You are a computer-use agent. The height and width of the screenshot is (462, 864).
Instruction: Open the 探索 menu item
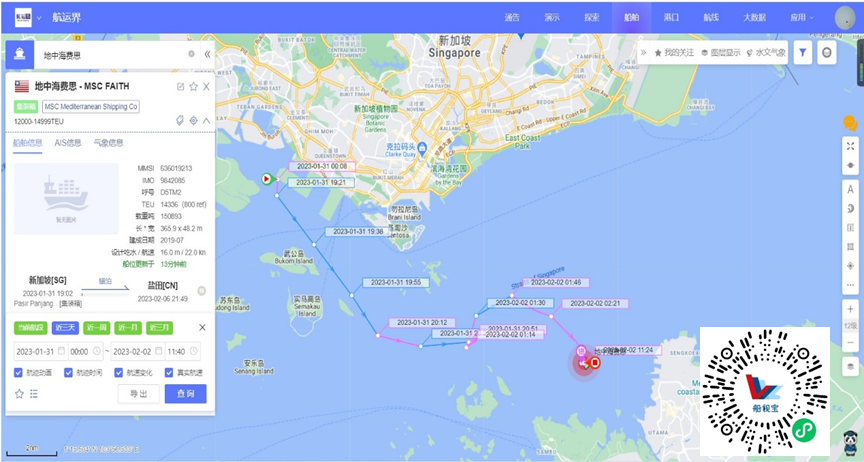592,17
